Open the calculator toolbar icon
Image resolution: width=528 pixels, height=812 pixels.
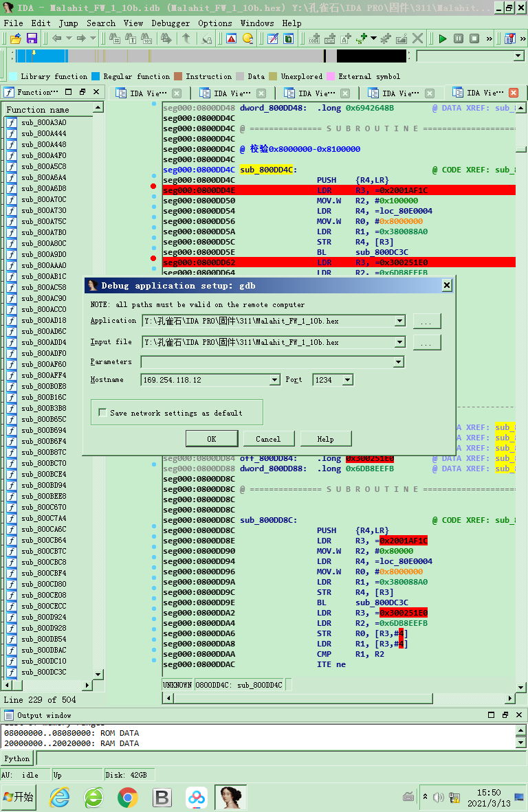pyautogui.click(x=289, y=38)
